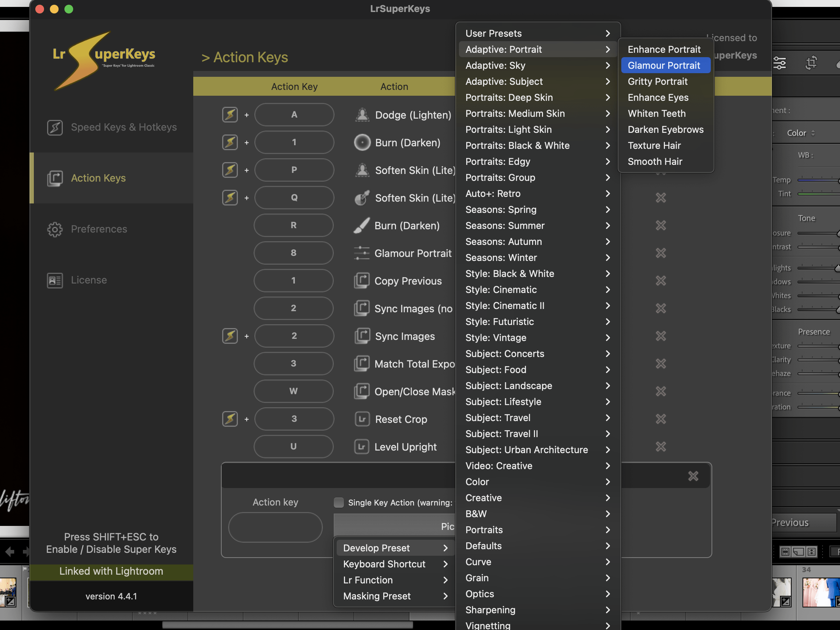Image resolution: width=840 pixels, height=630 pixels.
Task: Open Speed Keys & Hotkeys sidebar icon
Action: coord(55,127)
